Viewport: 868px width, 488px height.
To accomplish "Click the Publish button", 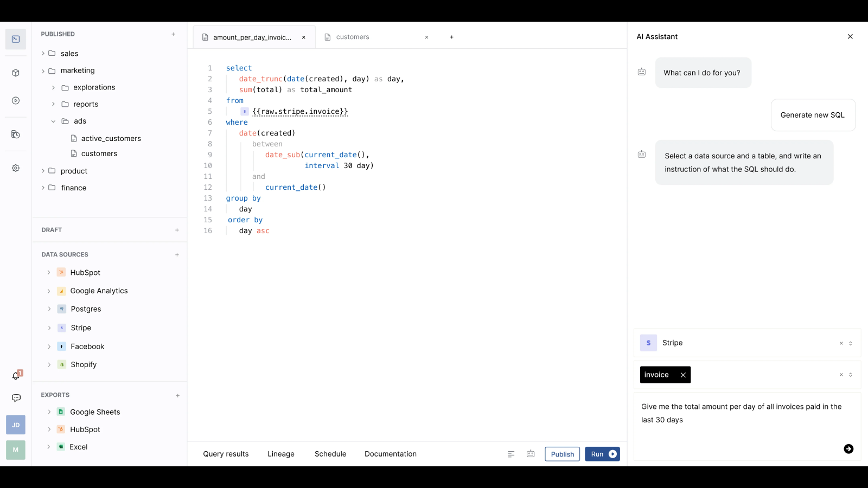I will click(562, 454).
